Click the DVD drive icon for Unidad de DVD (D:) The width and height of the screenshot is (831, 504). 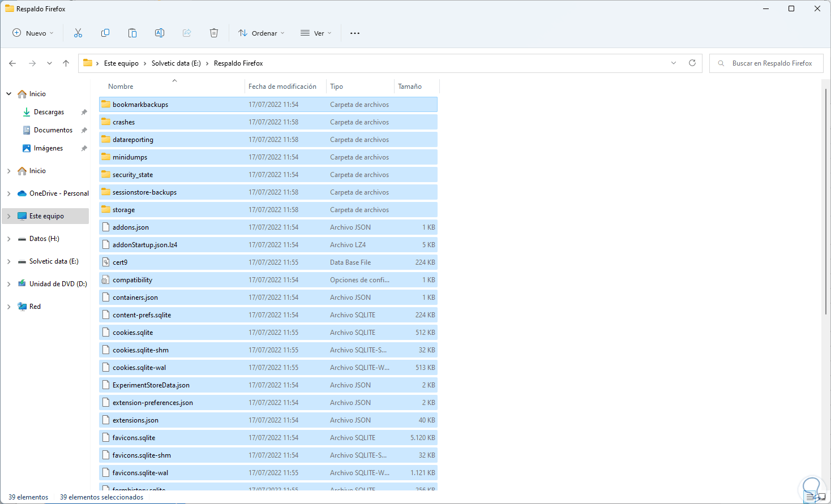(22, 284)
